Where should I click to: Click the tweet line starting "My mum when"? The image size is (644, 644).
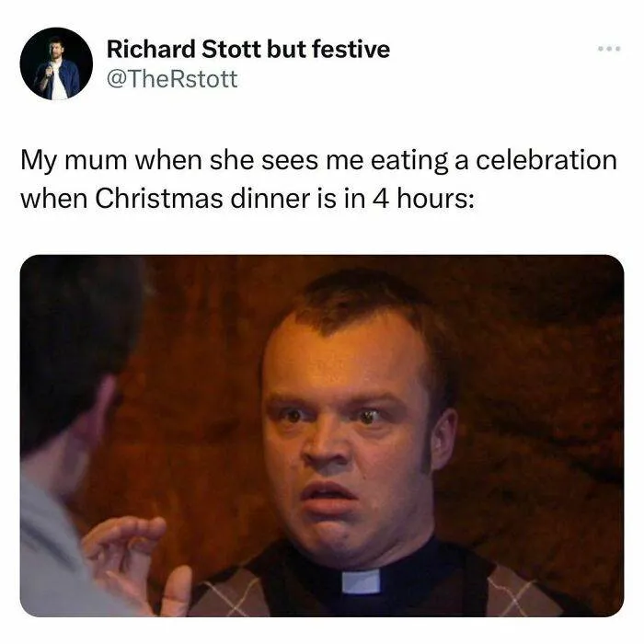318,160
